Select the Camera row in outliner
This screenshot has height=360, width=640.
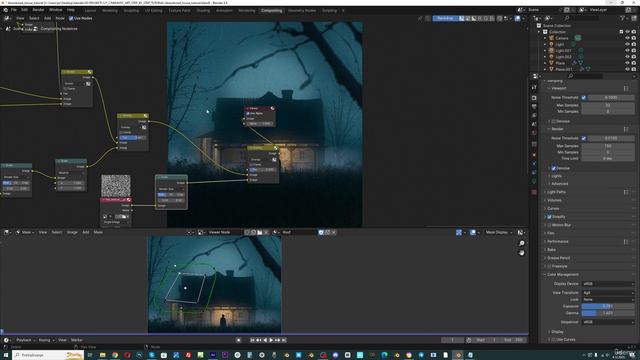562,38
